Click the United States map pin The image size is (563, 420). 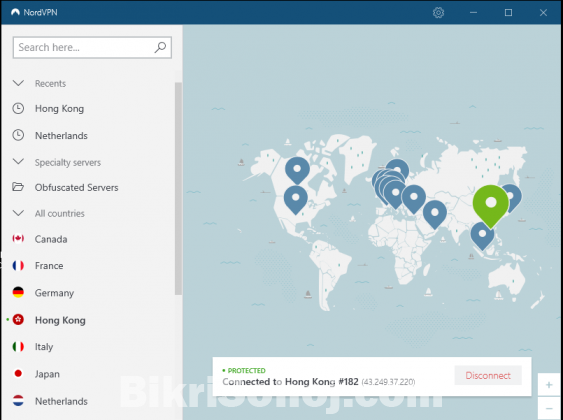(296, 200)
